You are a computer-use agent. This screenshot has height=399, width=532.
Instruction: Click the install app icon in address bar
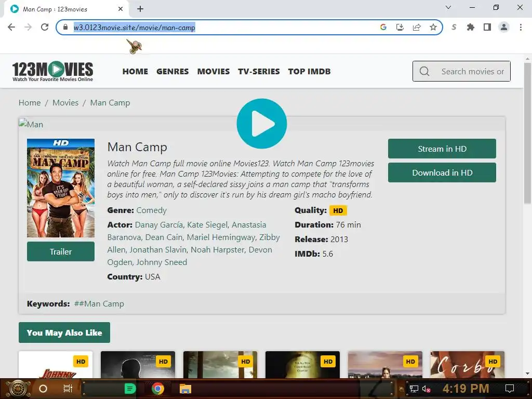[x=400, y=27]
